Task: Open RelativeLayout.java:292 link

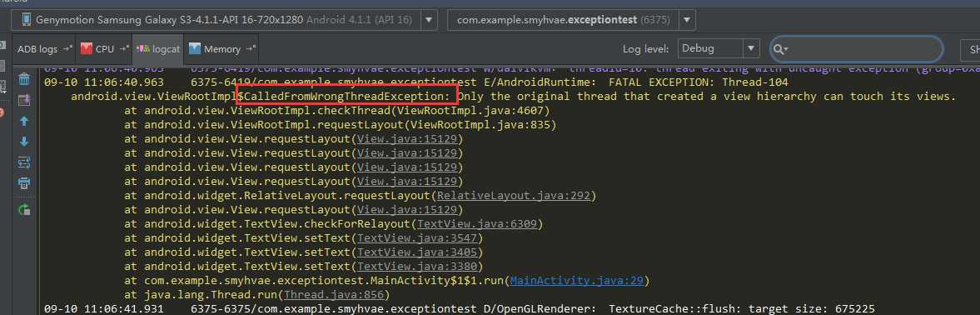Action: click(x=514, y=196)
